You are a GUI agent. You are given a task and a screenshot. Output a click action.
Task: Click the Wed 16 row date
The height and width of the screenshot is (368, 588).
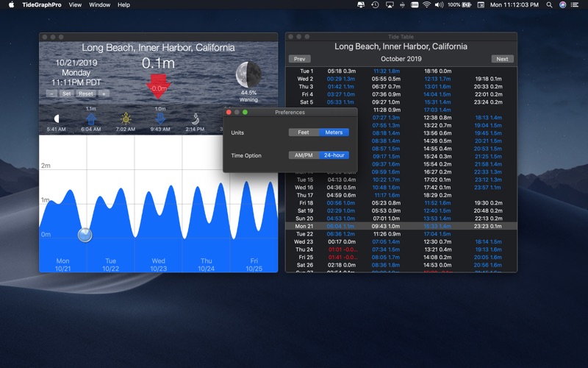(x=304, y=188)
